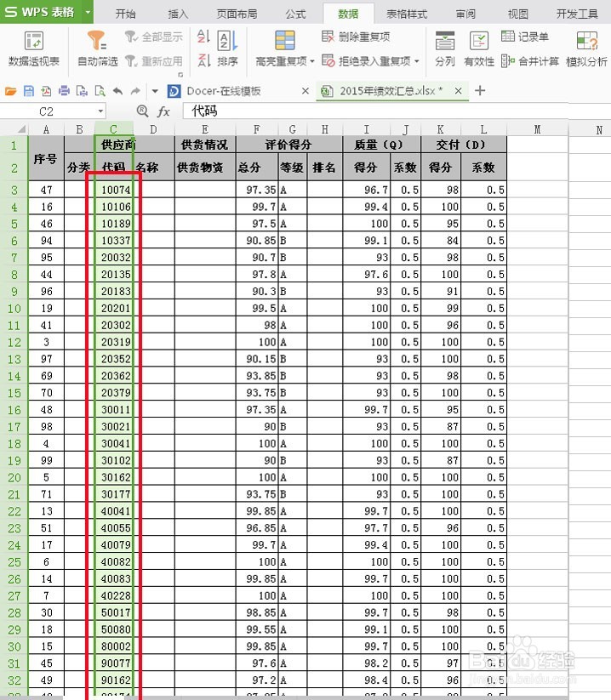Click the formula bar containing 代码
Image resolution: width=611 pixels, height=700 pixels.
point(375,111)
